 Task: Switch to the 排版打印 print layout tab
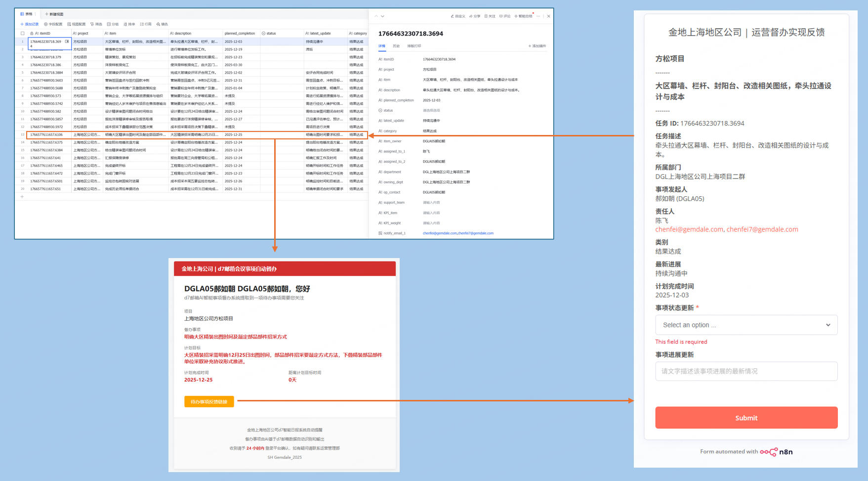(x=414, y=46)
